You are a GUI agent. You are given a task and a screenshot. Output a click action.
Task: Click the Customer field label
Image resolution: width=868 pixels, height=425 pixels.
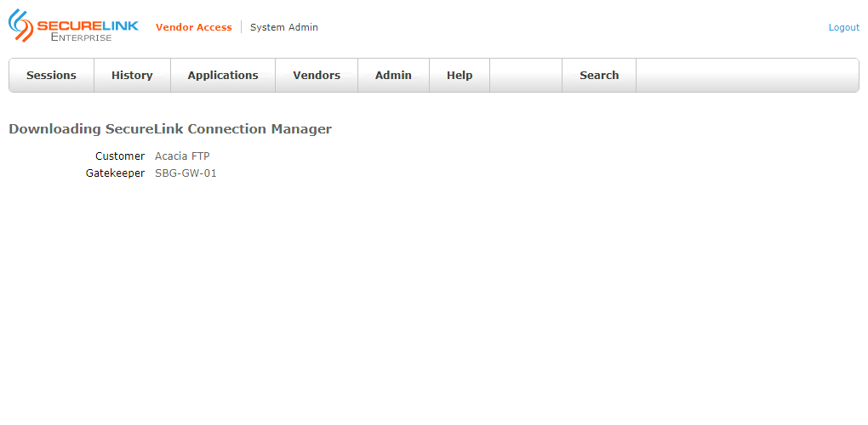[x=120, y=156]
